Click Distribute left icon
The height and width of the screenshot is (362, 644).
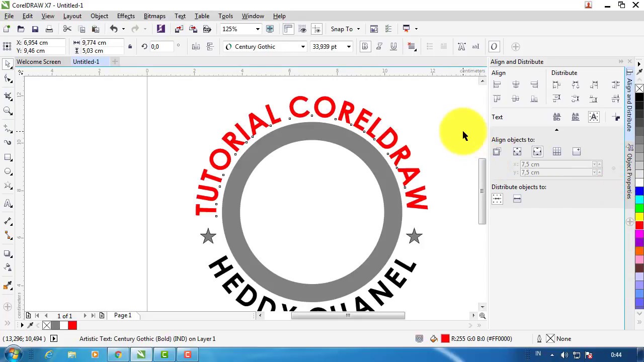pyautogui.click(x=556, y=85)
